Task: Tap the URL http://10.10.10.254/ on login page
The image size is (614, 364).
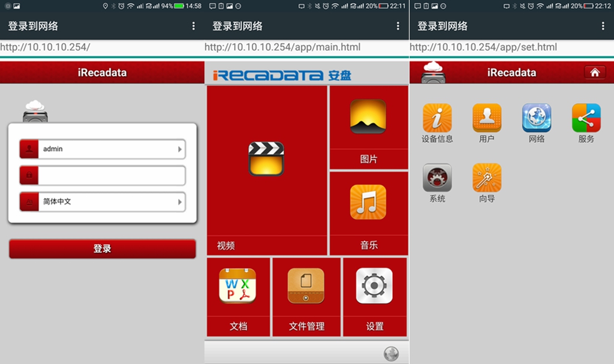Action: pyautogui.click(x=45, y=47)
